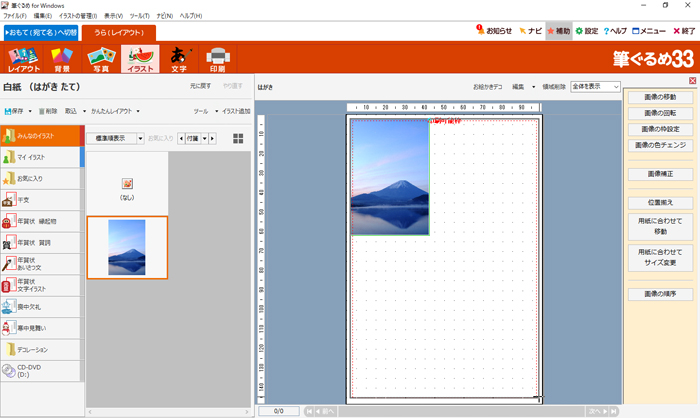Open the 年賀状 賀詞 category

click(x=40, y=243)
